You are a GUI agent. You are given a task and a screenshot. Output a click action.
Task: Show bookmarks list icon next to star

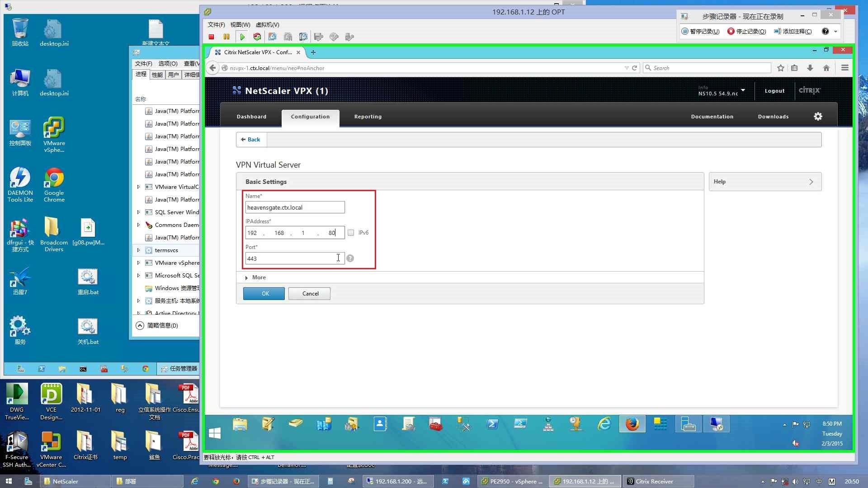[794, 68]
